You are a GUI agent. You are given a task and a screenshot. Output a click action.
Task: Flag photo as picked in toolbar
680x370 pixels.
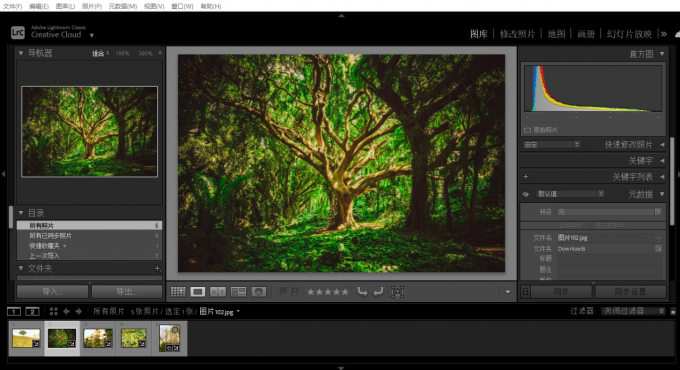(283, 291)
